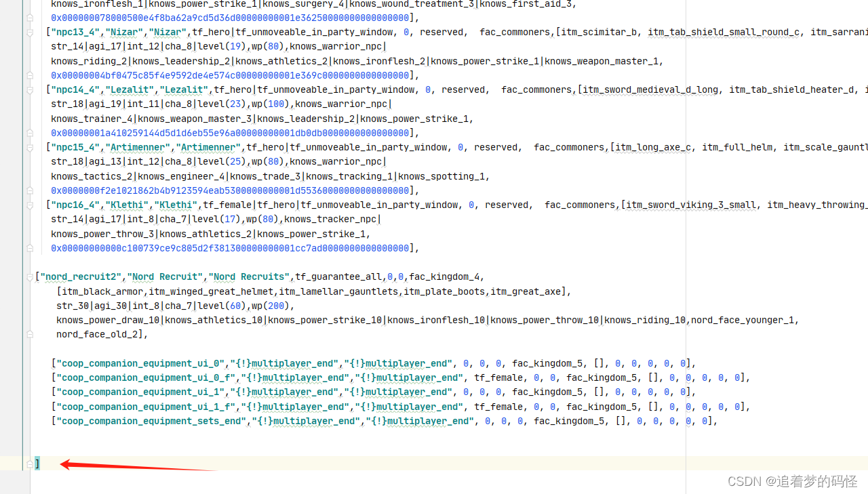Collapse the fold marker on the npc13_4 line
Viewport: 868px width, 494px height.
tap(30, 32)
